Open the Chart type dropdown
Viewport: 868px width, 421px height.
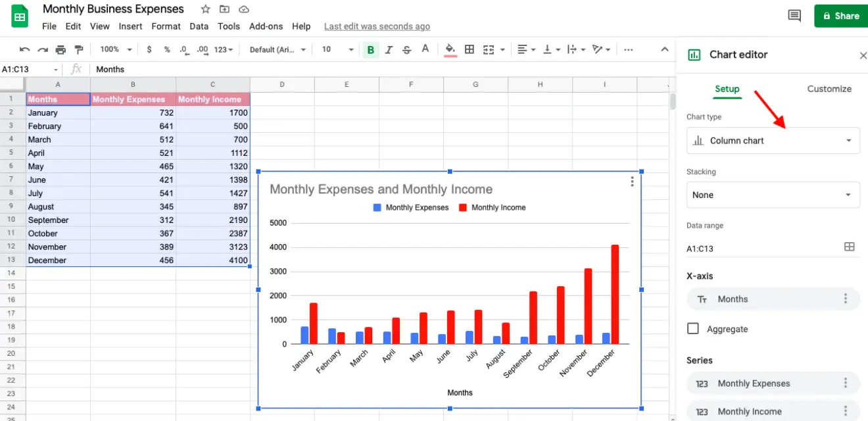pos(773,140)
